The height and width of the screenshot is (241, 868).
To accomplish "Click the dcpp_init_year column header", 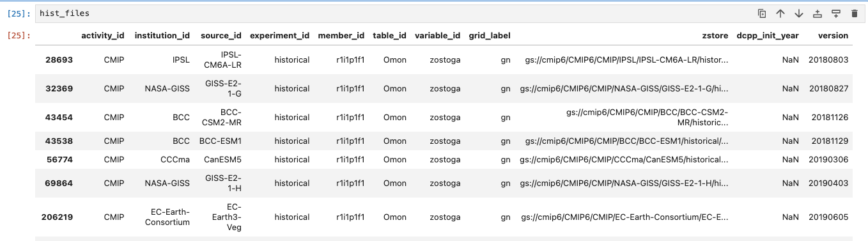I will (x=768, y=36).
